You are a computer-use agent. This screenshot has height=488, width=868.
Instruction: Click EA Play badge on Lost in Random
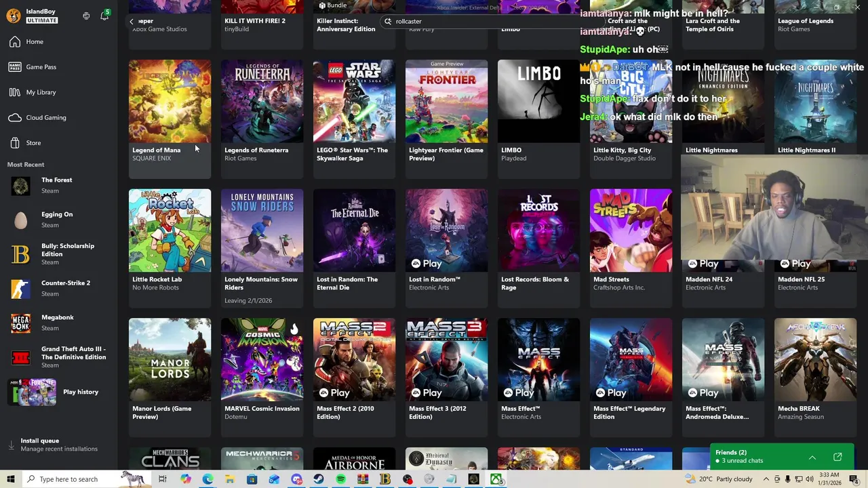(427, 264)
